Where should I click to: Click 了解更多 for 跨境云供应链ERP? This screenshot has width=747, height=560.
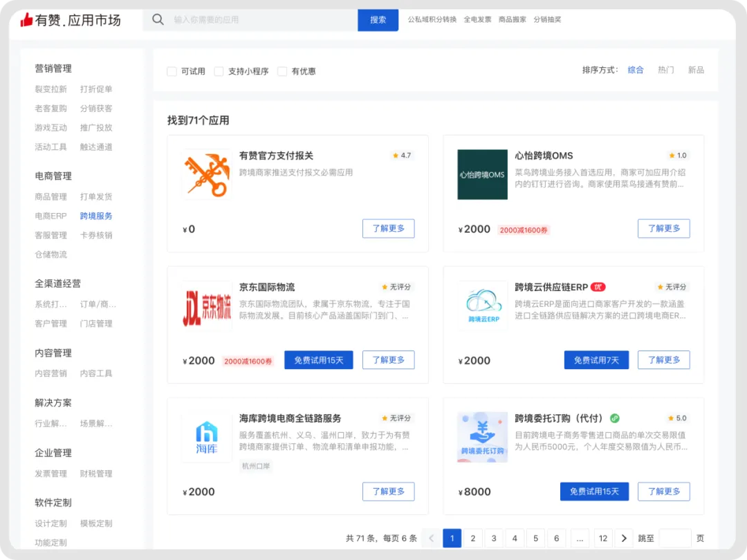click(663, 360)
